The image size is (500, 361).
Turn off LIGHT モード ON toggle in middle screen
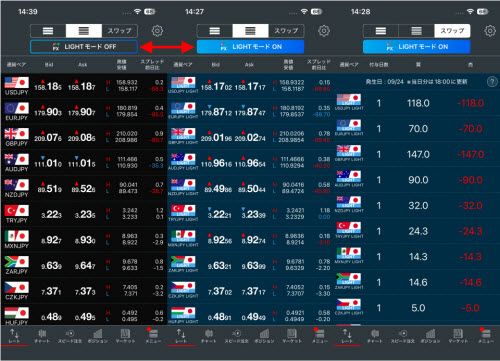(250, 47)
